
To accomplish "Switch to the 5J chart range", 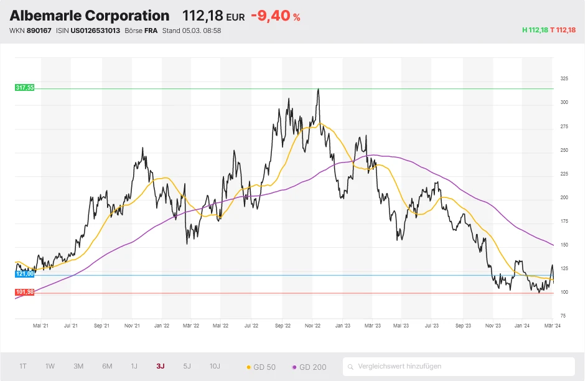I will tap(187, 366).
